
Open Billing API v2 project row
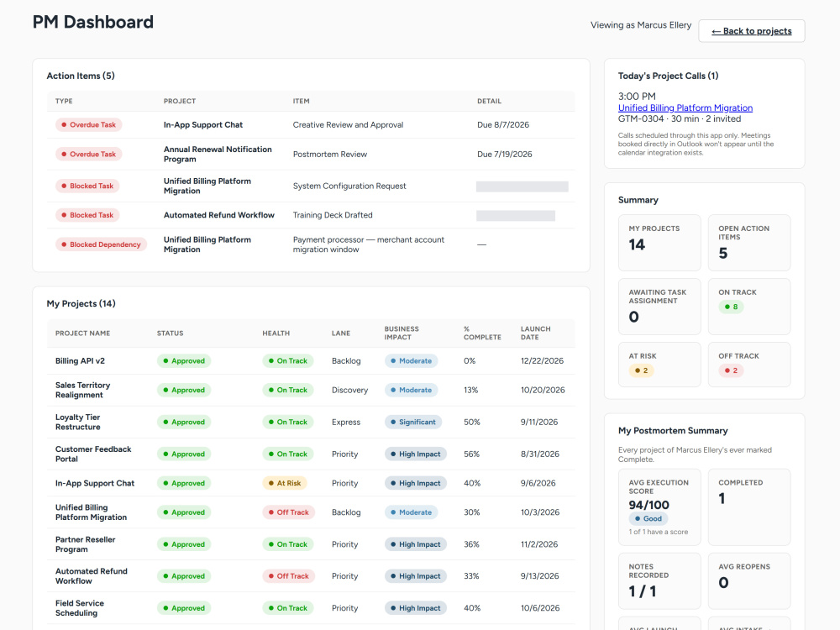[x=311, y=361]
